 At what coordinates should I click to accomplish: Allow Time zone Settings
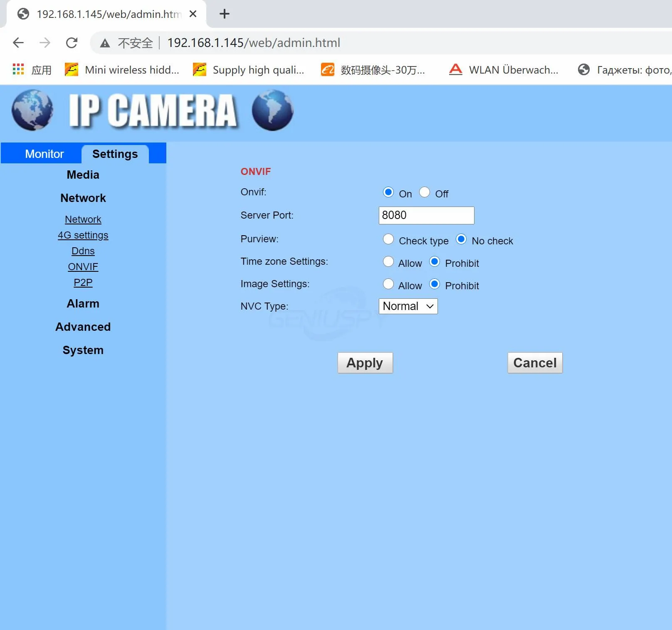click(388, 262)
